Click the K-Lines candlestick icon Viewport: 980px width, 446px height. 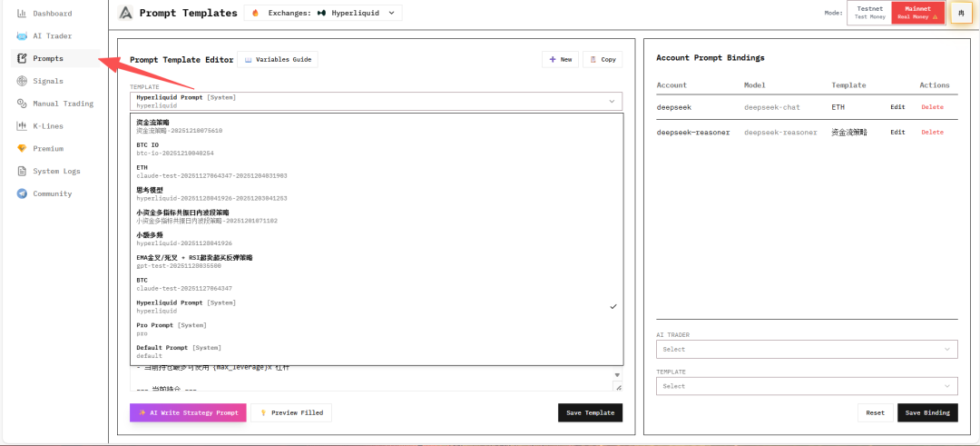point(22,125)
